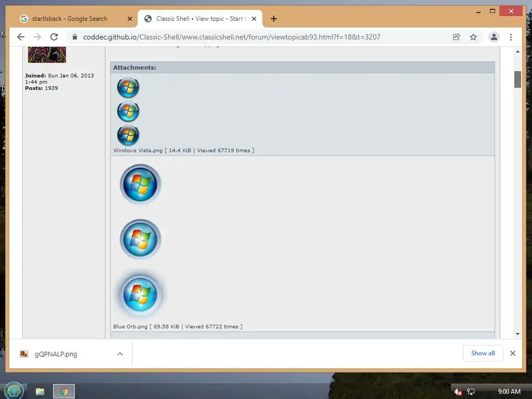The width and height of the screenshot is (532, 399).
Task: Click the Windows Vista.png caption text
Action: [x=183, y=150]
